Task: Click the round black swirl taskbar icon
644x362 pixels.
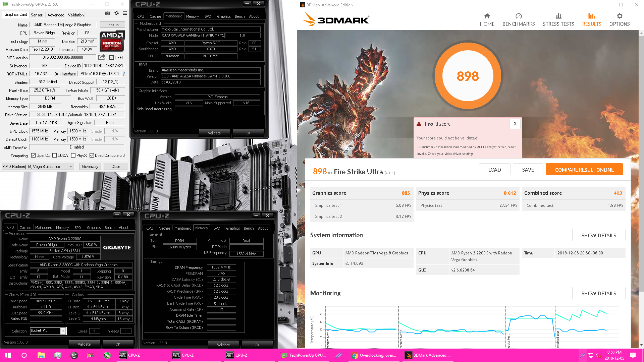Action: coord(74,355)
